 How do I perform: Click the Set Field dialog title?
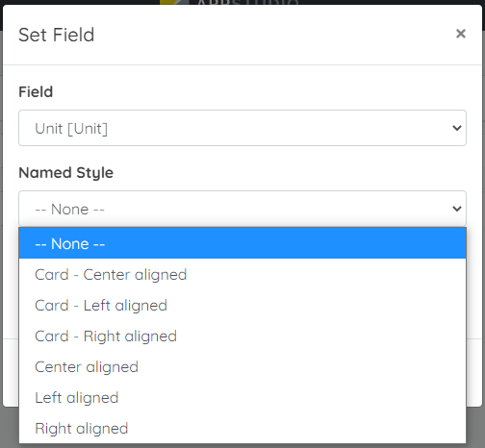click(57, 35)
